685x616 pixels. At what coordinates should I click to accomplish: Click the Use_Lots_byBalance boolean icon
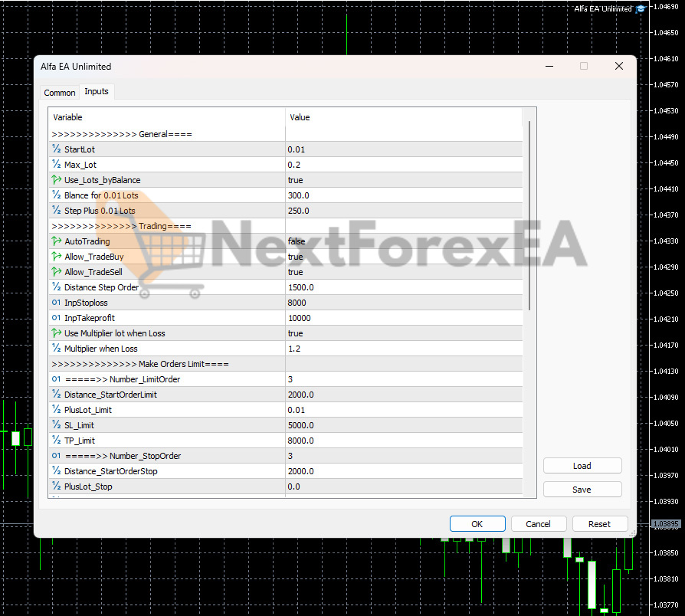(x=57, y=180)
